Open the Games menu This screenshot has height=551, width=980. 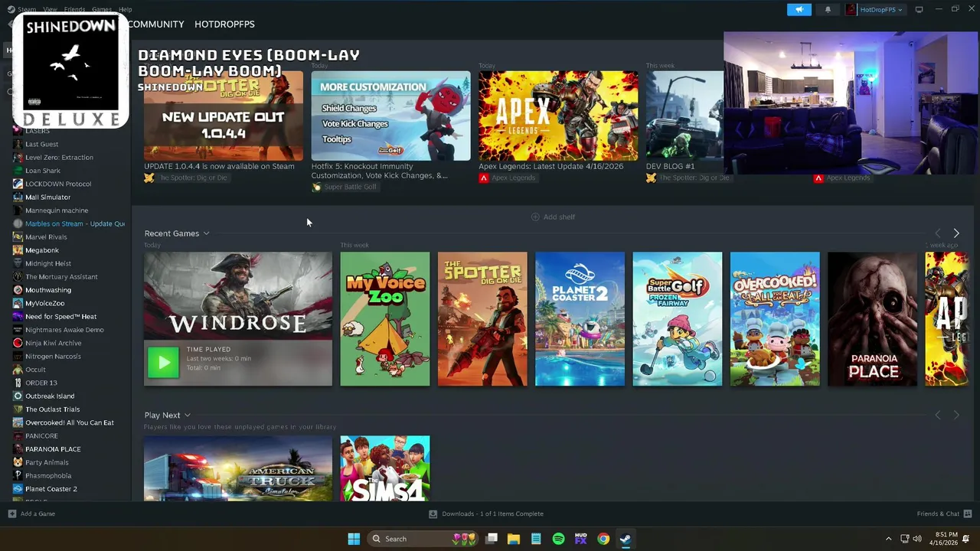pos(102,9)
